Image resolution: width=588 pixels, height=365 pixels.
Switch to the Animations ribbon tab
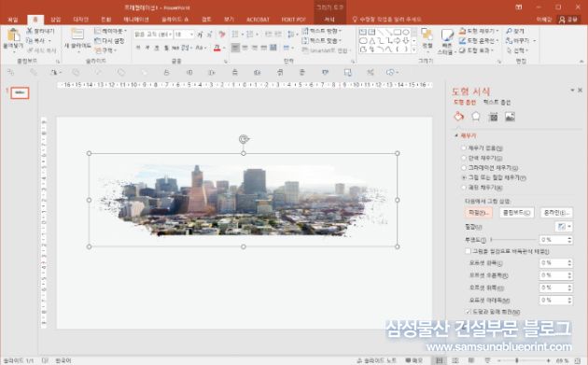point(136,20)
